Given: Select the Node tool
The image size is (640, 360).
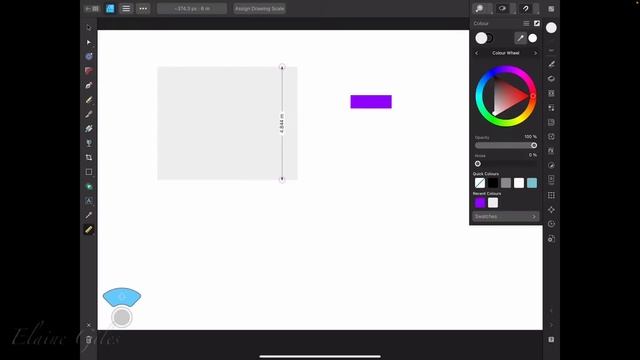Looking at the screenshot, I should pyautogui.click(x=89, y=42).
